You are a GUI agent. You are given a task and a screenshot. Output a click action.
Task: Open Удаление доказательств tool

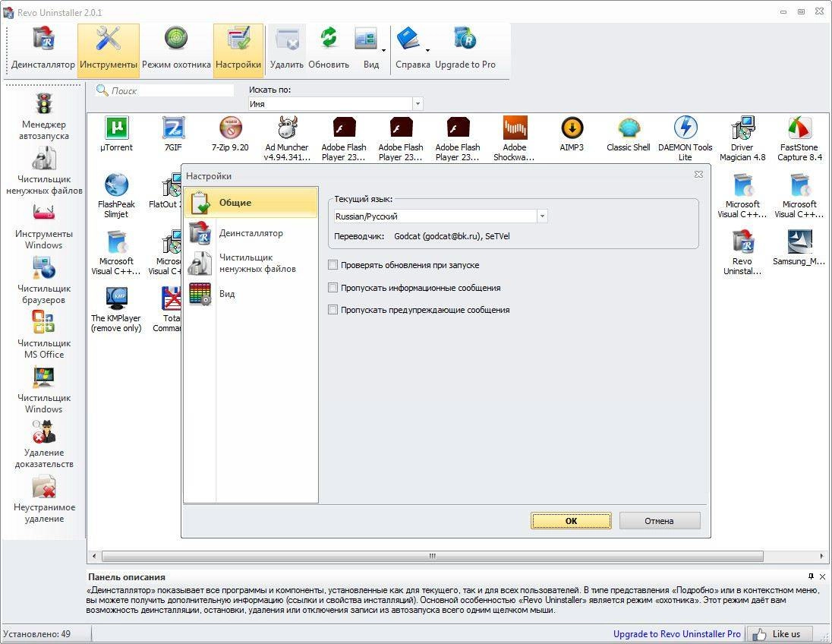coord(44,444)
